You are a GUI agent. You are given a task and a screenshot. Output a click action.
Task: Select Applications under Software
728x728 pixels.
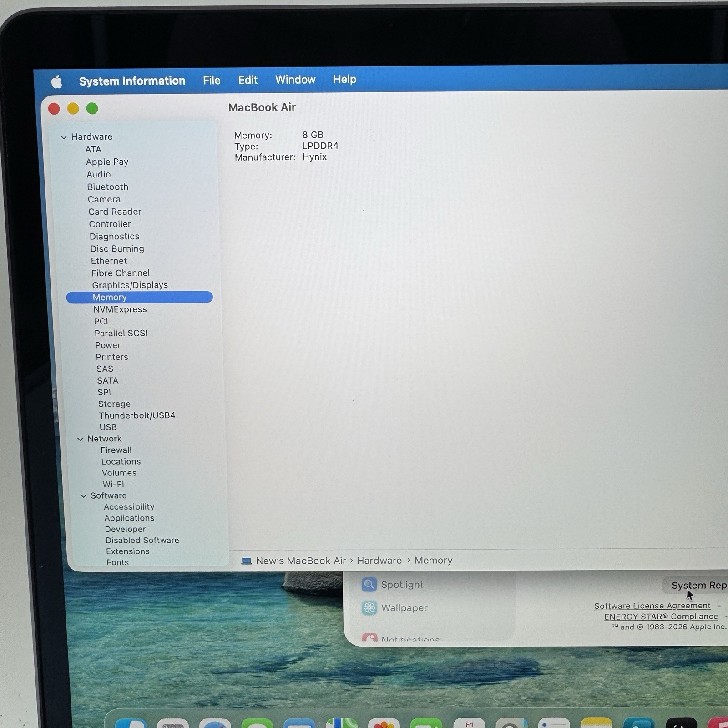tap(129, 518)
